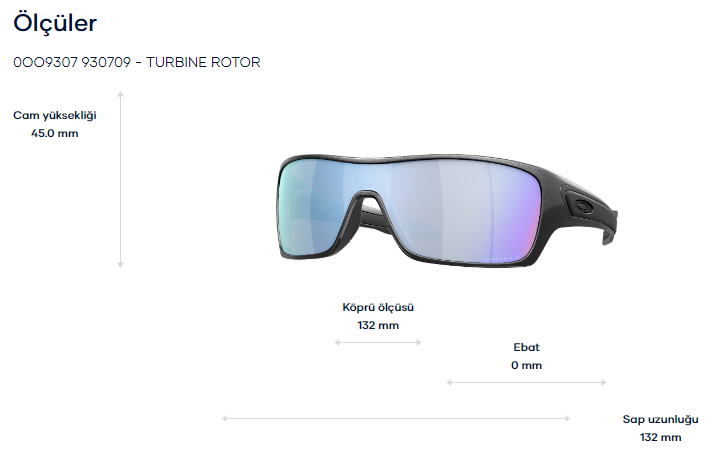Click the Ölçüler heading
Viewport: 717px width, 449px height.
tap(55, 22)
